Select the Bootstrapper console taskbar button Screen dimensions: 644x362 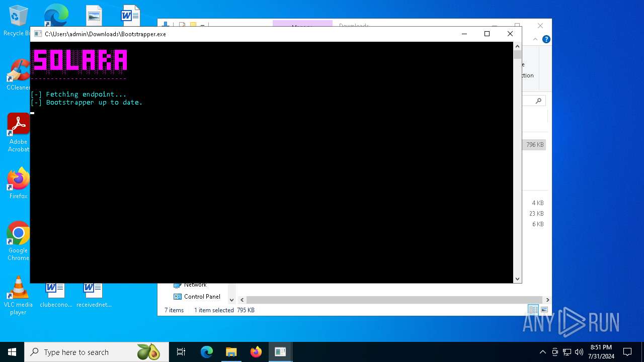(x=280, y=352)
